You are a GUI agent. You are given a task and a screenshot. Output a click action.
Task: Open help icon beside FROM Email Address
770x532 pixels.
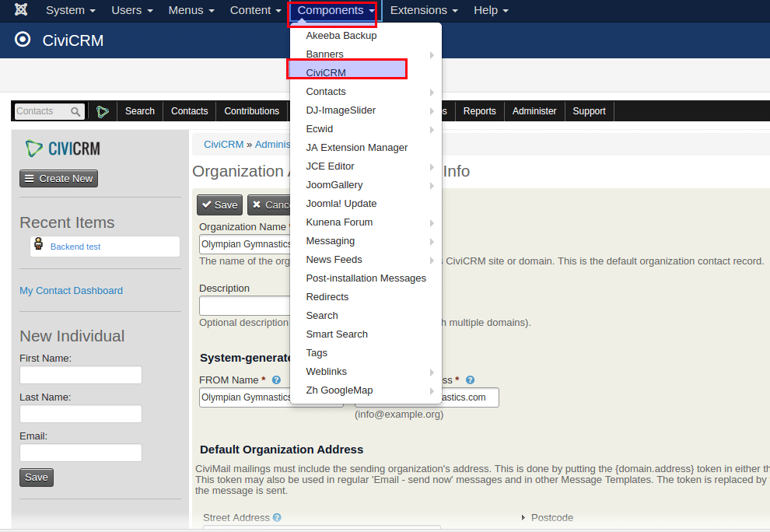470,380
